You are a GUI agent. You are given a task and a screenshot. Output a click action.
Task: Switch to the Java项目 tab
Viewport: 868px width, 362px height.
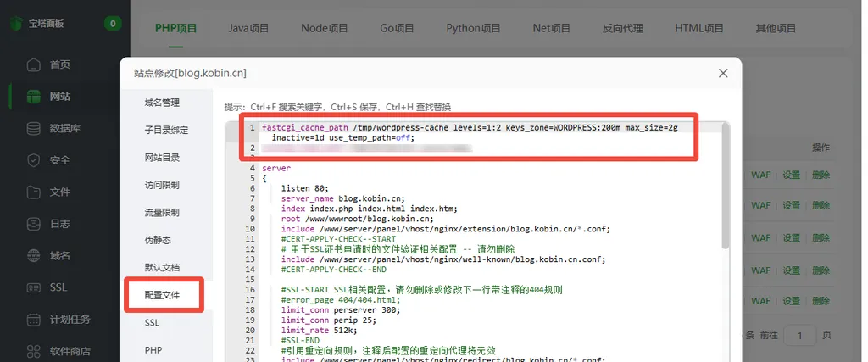tap(248, 28)
